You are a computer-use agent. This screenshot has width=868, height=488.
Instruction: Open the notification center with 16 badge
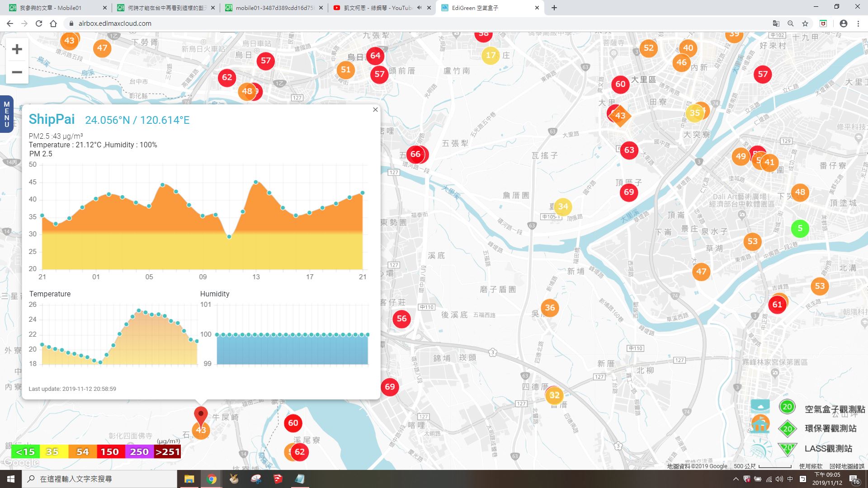854,479
